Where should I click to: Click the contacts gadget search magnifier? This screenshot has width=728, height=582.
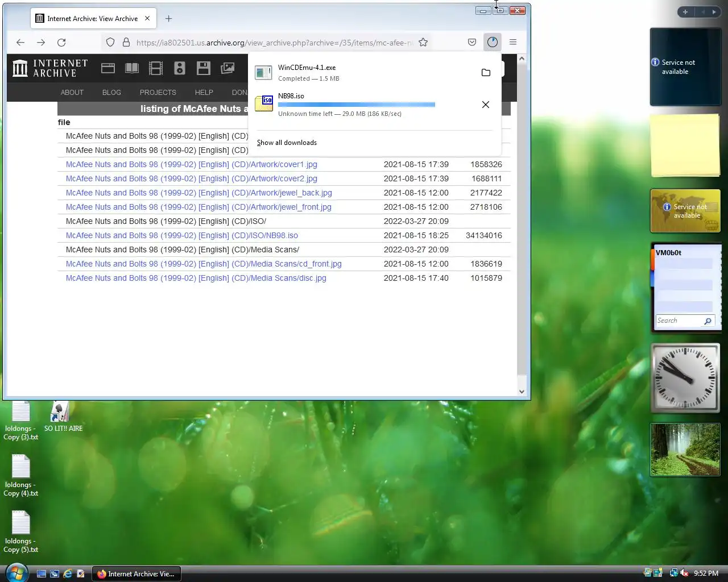point(708,321)
